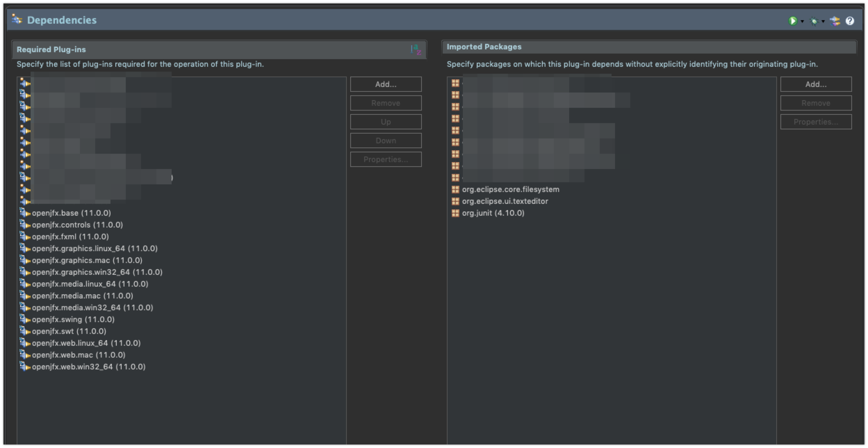Click the package icon beside org.eclipse.core.filesystem
868x448 pixels.
(x=455, y=189)
